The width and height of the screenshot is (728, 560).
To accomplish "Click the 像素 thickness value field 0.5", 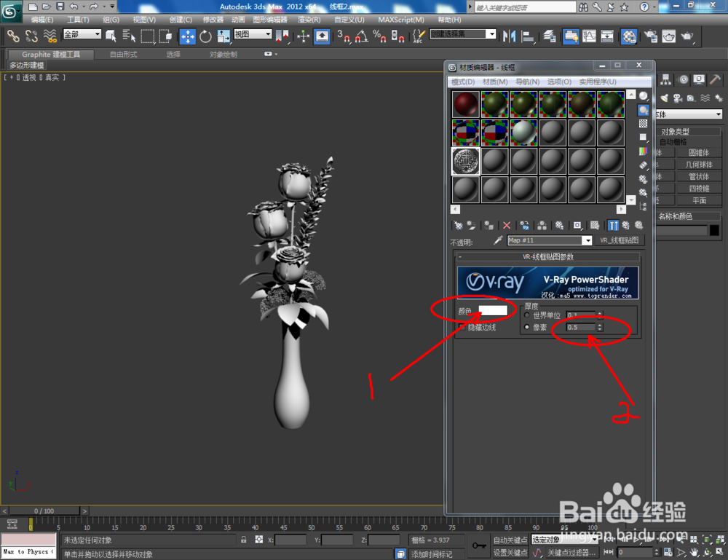I will 580,328.
